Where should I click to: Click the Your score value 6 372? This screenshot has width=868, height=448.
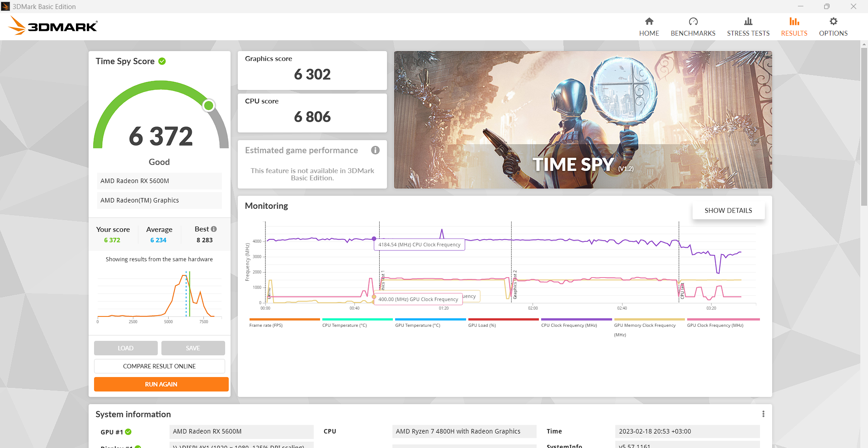click(112, 240)
